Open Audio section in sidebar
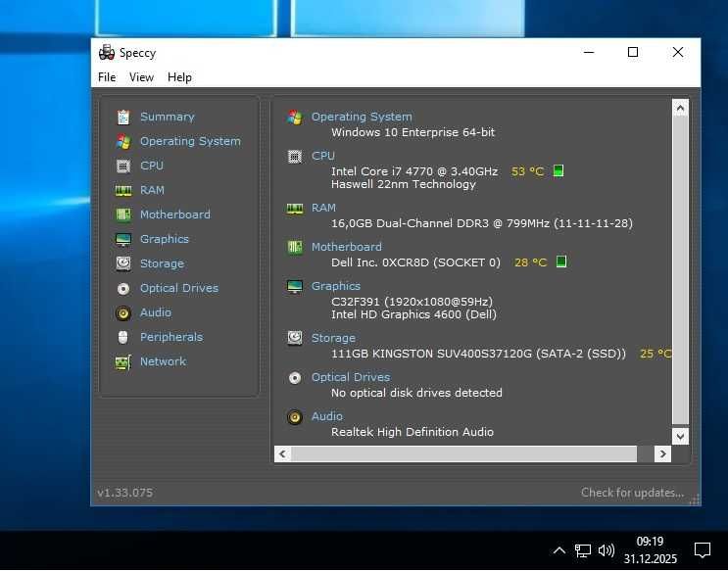 (156, 312)
